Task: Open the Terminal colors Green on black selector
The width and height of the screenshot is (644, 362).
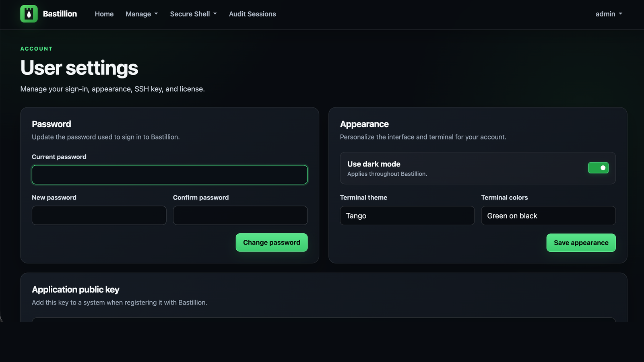Action: (x=549, y=216)
